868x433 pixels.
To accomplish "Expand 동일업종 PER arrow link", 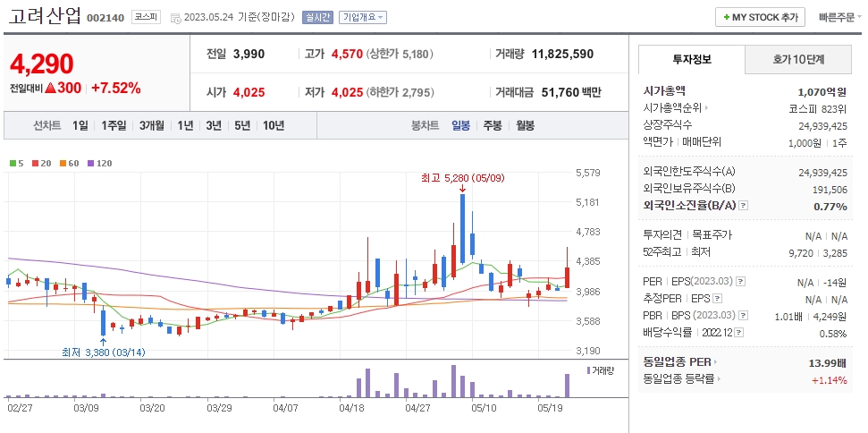I will [x=715, y=362].
